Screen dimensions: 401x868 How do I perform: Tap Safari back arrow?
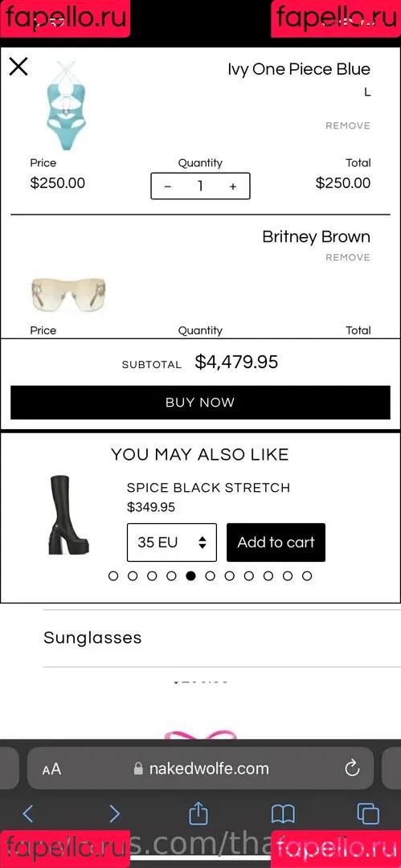pyautogui.click(x=28, y=813)
